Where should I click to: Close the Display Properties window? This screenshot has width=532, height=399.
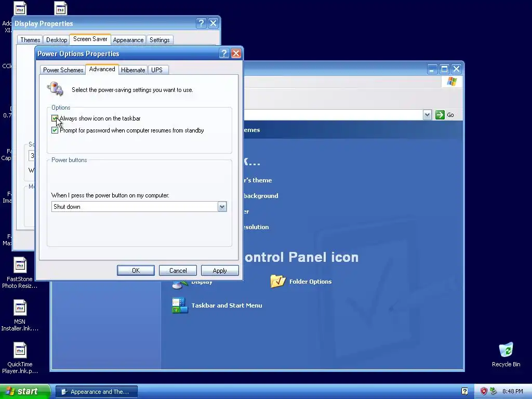click(213, 23)
